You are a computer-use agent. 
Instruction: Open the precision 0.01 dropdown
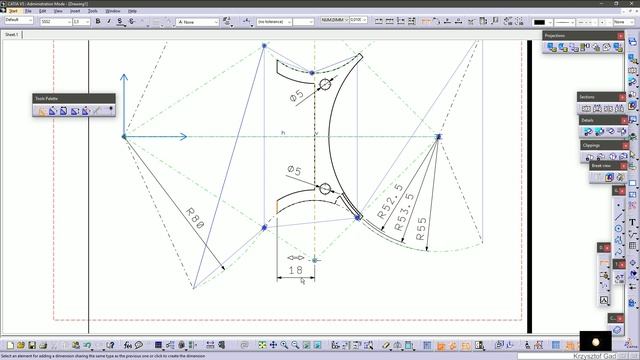point(358,20)
